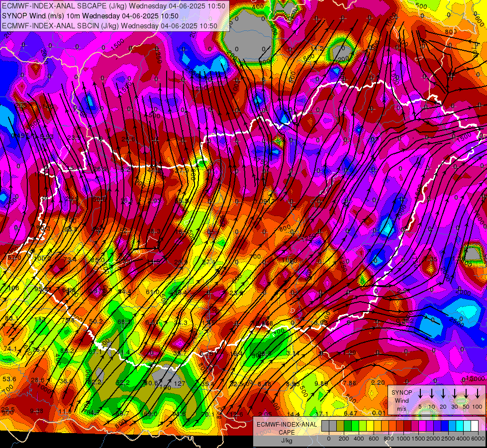The width and height of the screenshot is (487, 448).
Task: Click the 4000 tick label on CAPE scale
Action: click(x=464, y=439)
